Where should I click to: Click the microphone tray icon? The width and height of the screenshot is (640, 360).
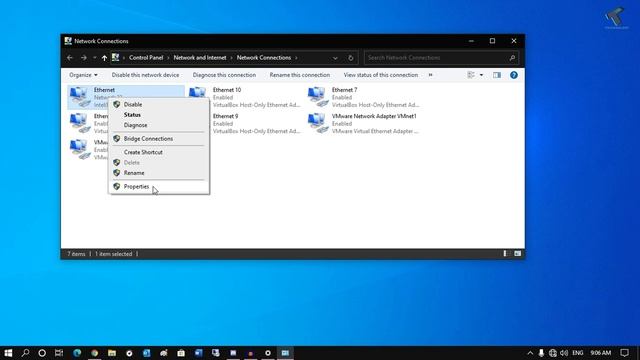pos(541,353)
